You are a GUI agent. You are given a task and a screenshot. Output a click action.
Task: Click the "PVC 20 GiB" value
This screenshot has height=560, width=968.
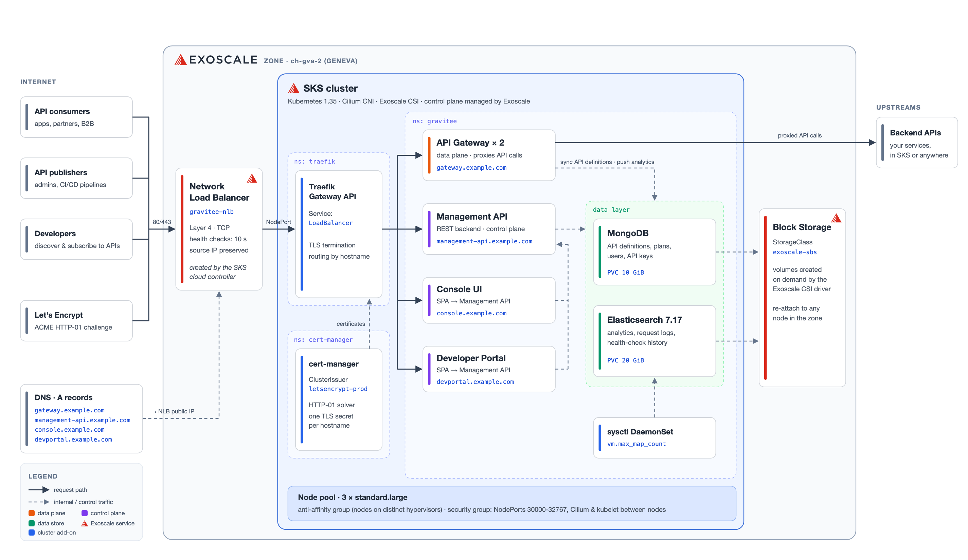coord(625,360)
